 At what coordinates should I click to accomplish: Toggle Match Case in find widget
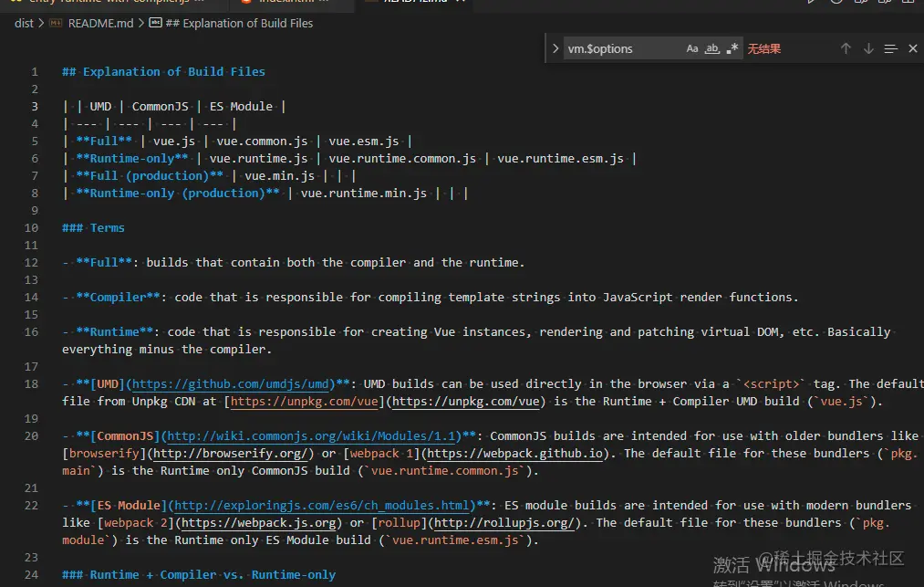click(691, 48)
